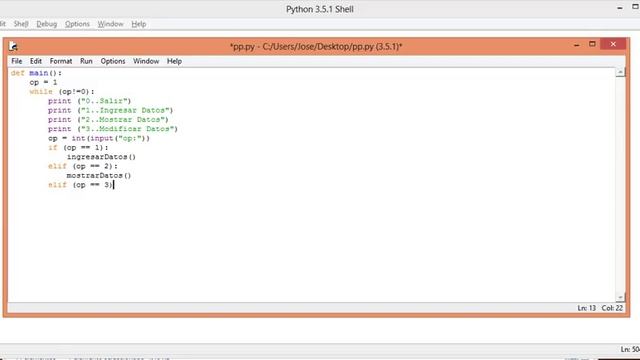Click the print "2..Mostrar Datos" line
This screenshot has width=640, height=360.
108,120
